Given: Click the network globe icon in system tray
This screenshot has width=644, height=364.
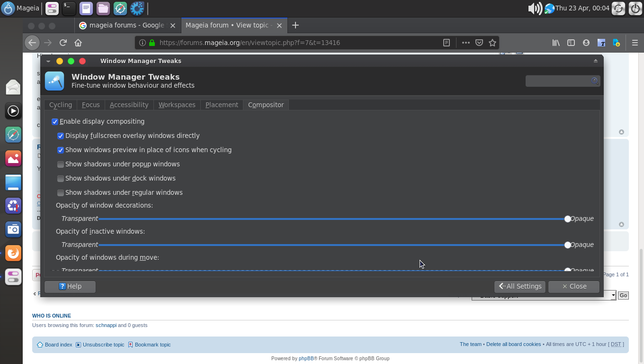Looking at the screenshot, I should pos(549,8).
